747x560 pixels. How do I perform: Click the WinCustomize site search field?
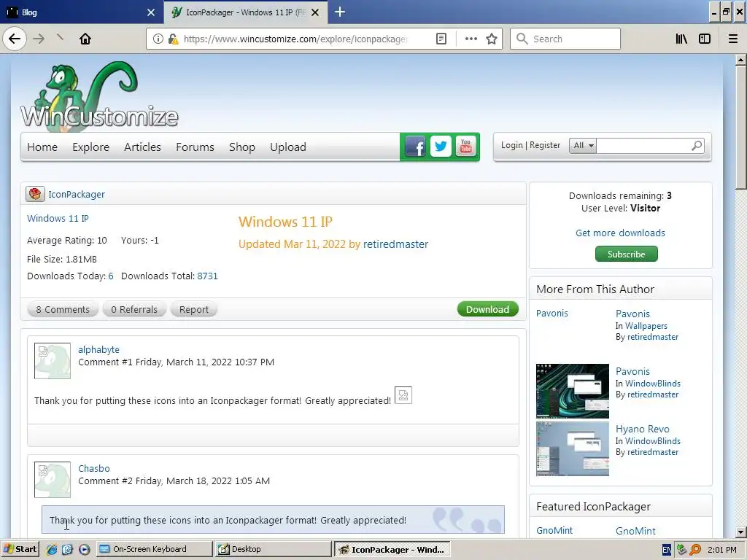coord(643,145)
